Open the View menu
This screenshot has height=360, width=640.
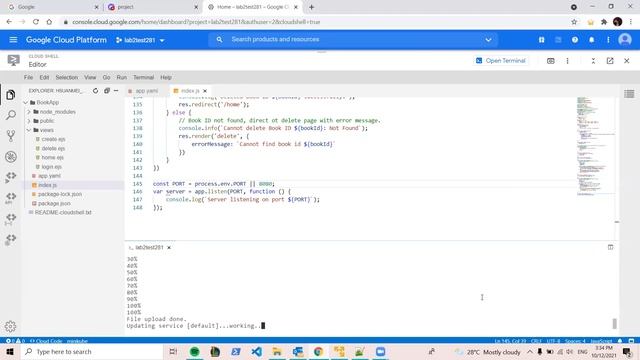point(90,77)
